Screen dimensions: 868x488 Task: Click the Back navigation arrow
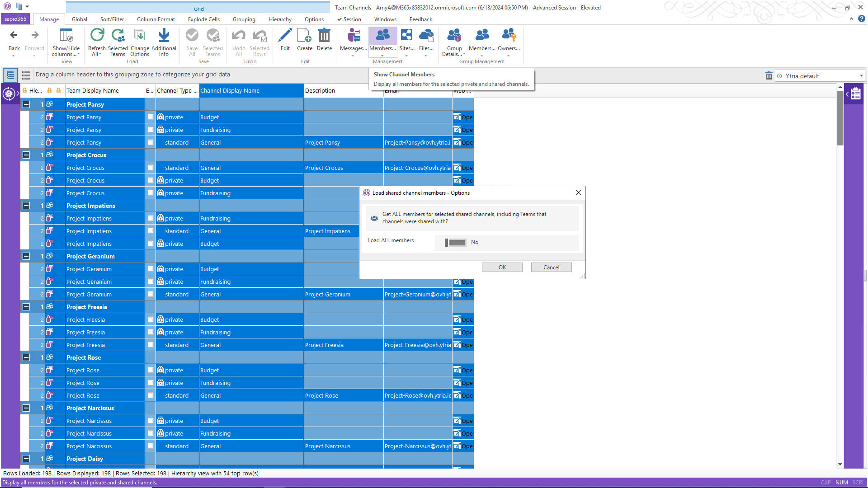click(14, 35)
